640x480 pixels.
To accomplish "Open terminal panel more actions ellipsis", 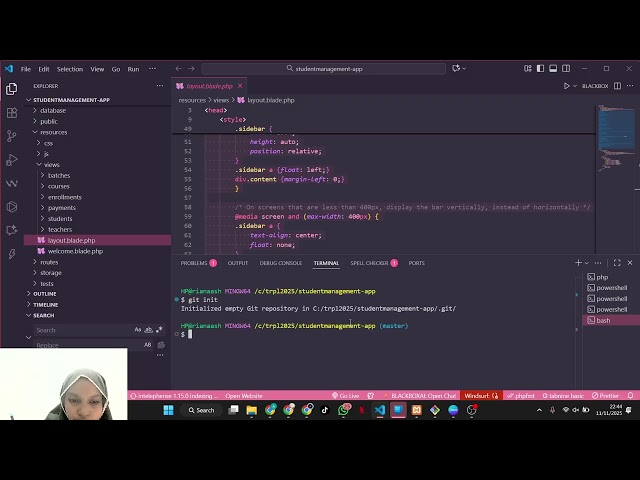I will (x=598, y=263).
